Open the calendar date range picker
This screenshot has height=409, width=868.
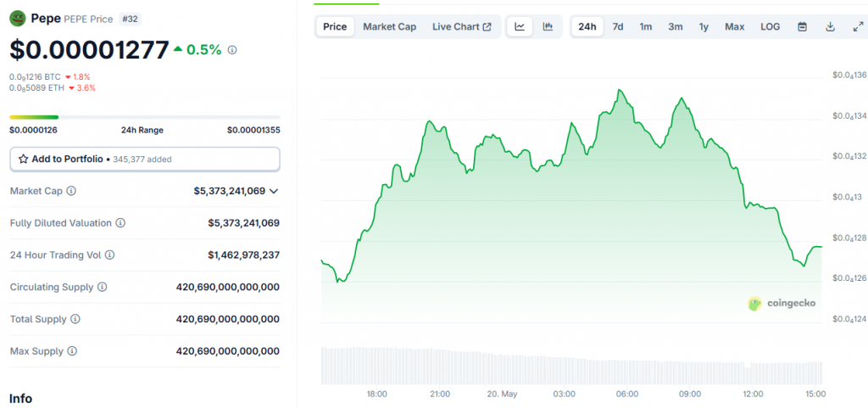click(x=802, y=26)
